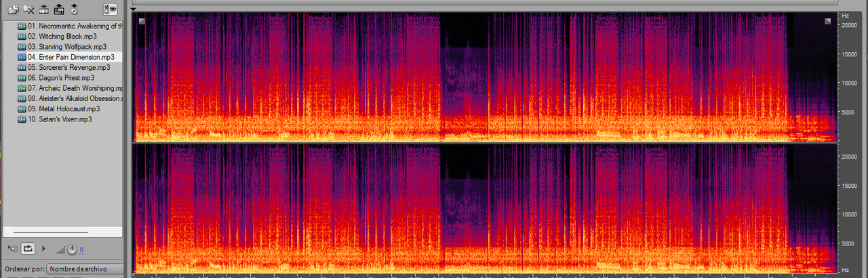Toggle the Show Options eye button
Image resolution: width=868 pixels, height=278 pixels.
pyautogui.click(x=110, y=9)
